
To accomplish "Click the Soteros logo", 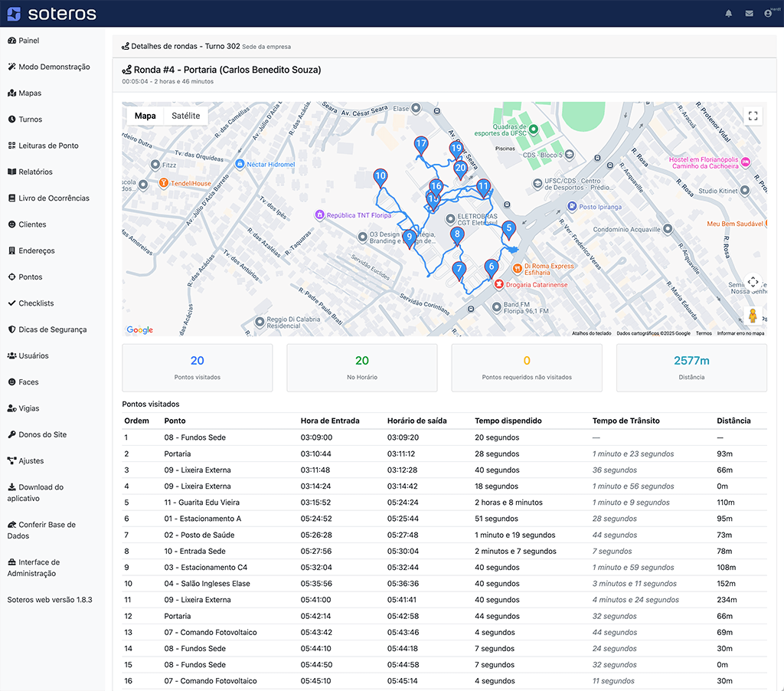I will [51, 14].
